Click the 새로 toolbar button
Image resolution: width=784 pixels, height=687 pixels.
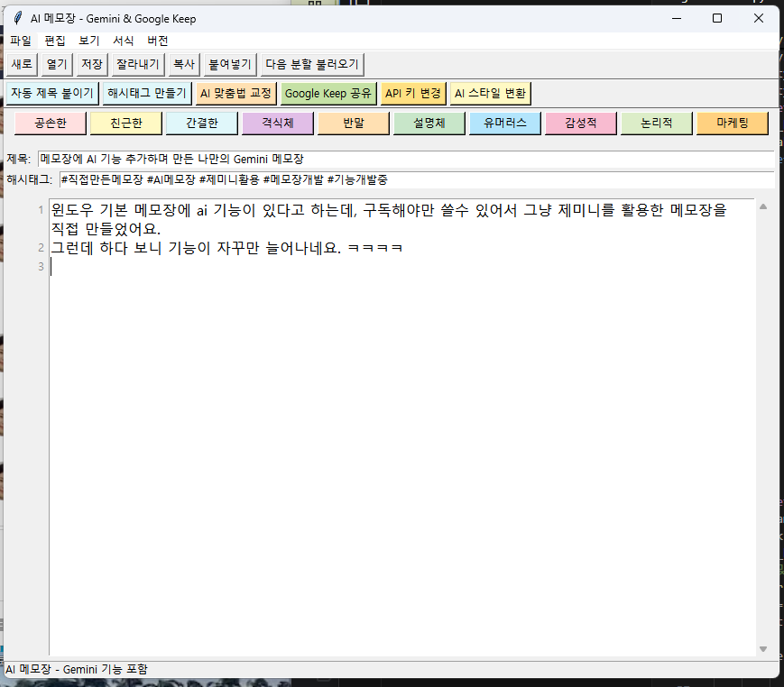tap(22, 64)
